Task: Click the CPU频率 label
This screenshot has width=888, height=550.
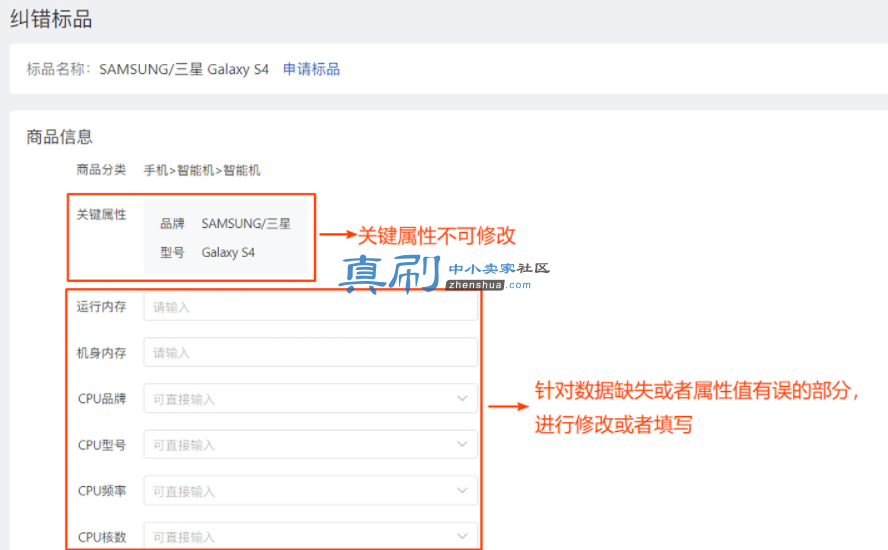Action: (x=102, y=491)
